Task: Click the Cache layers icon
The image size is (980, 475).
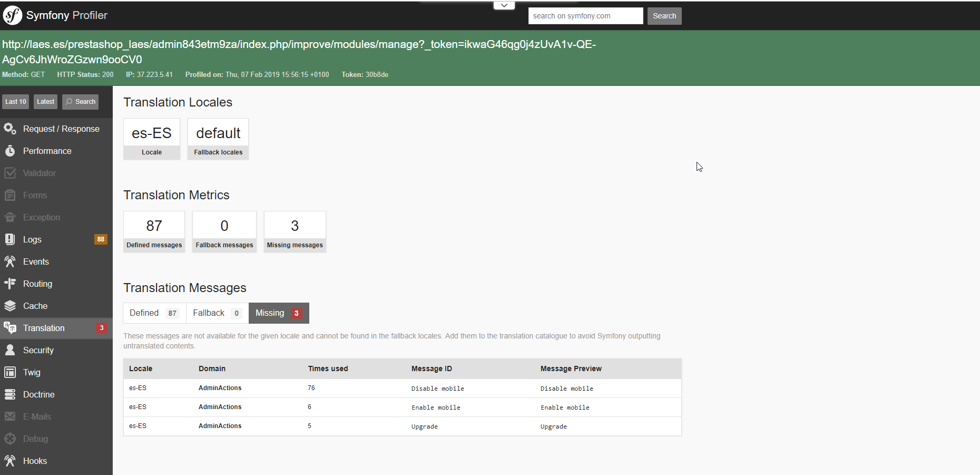Action: tap(10, 306)
